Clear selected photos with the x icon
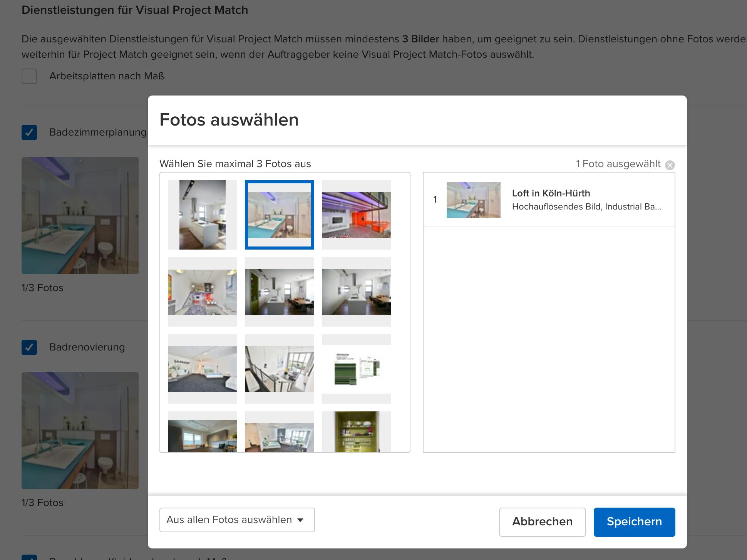This screenshot has height=560, width=747. click(670, 165)
